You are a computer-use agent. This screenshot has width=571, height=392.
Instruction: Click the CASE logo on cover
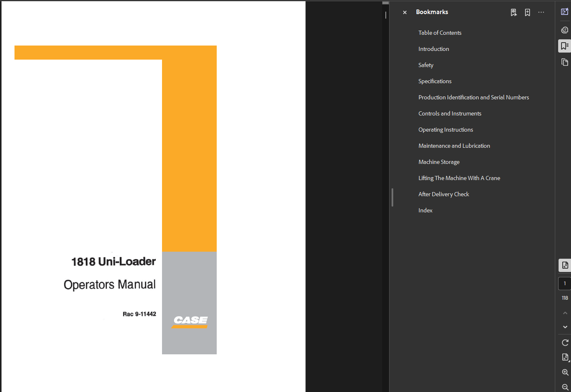(x=190, y=322)
